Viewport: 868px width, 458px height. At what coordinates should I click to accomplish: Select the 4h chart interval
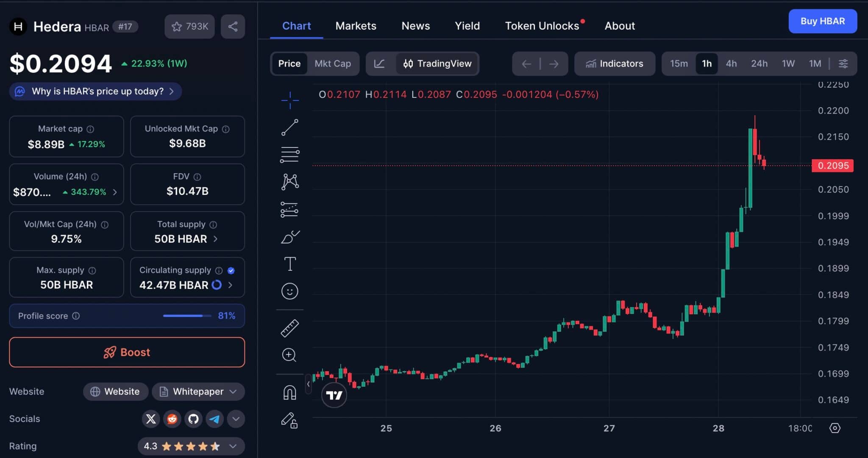click(x=731, y=64)
